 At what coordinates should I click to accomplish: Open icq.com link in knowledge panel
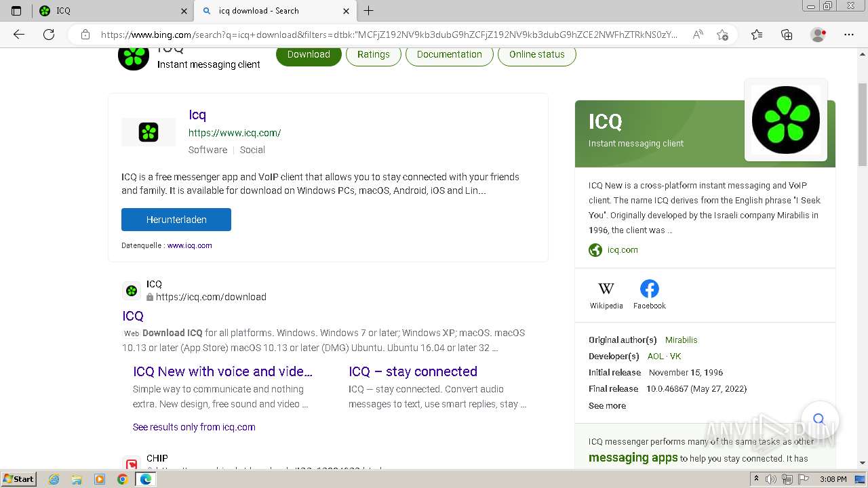(623, 250)
